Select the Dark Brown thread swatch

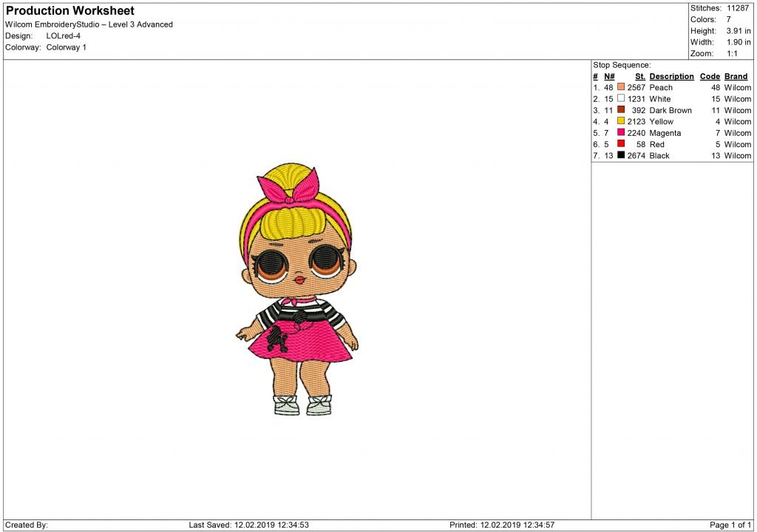(620, 110)
